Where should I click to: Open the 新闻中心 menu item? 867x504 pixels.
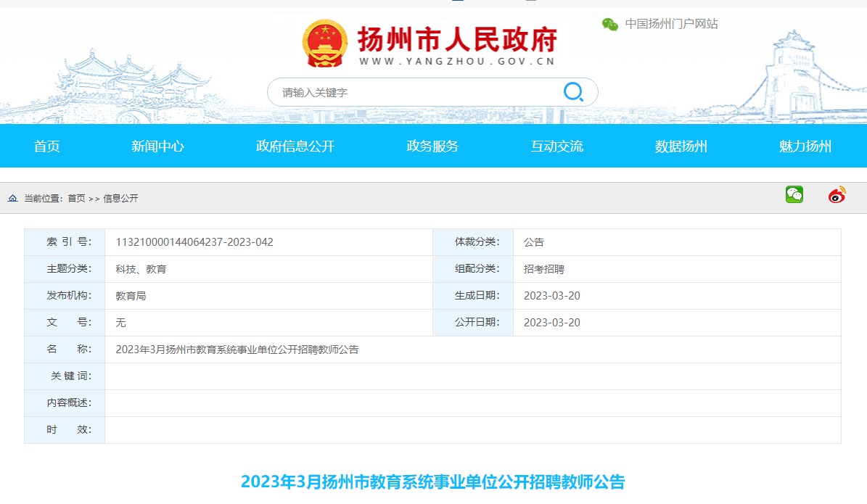[x=157, y=146]
